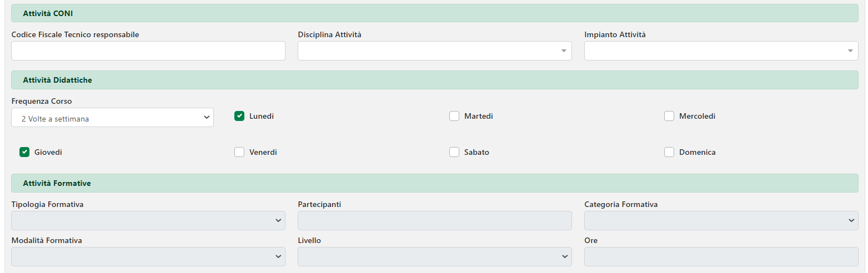This screenshot has height=273, width=868.
Task: Focus the Partecipanti input field
Action: point(434,221)
